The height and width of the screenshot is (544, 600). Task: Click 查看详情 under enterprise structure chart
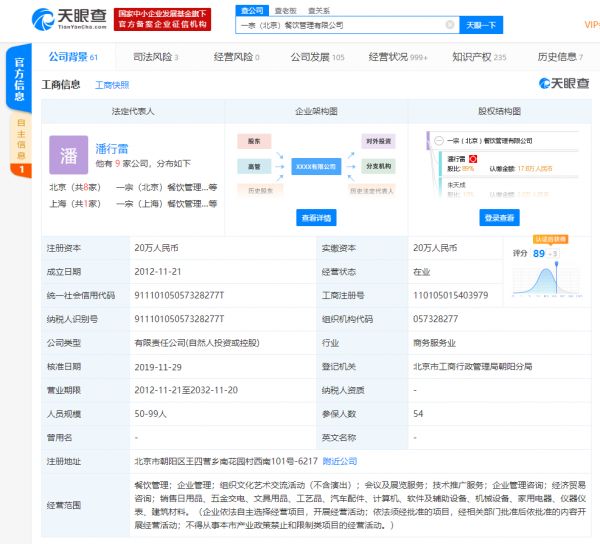316,217
